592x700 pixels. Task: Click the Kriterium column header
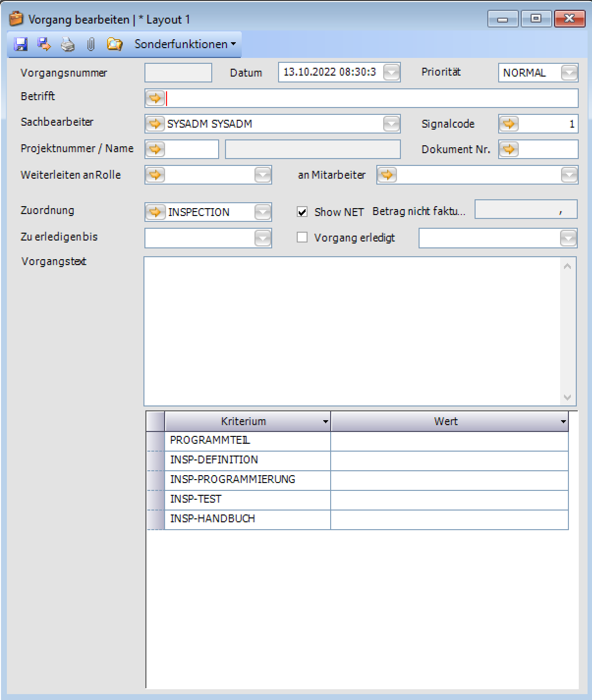244,421
